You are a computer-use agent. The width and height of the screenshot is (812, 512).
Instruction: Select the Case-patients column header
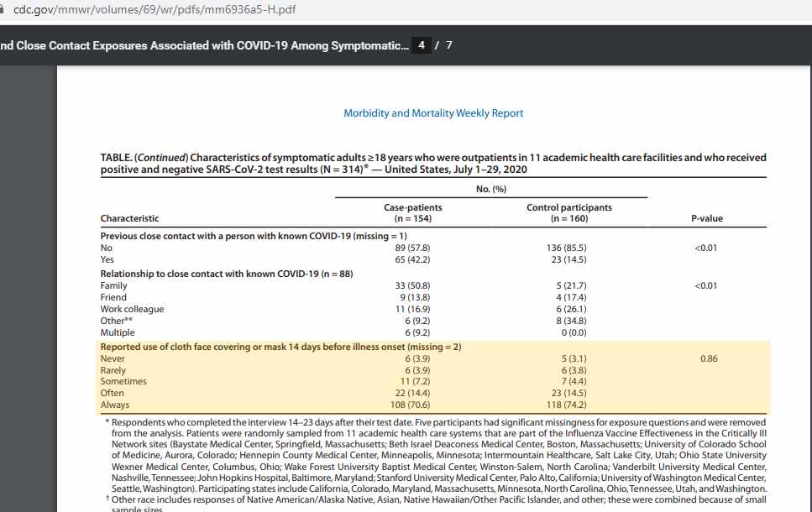[412, 213]
